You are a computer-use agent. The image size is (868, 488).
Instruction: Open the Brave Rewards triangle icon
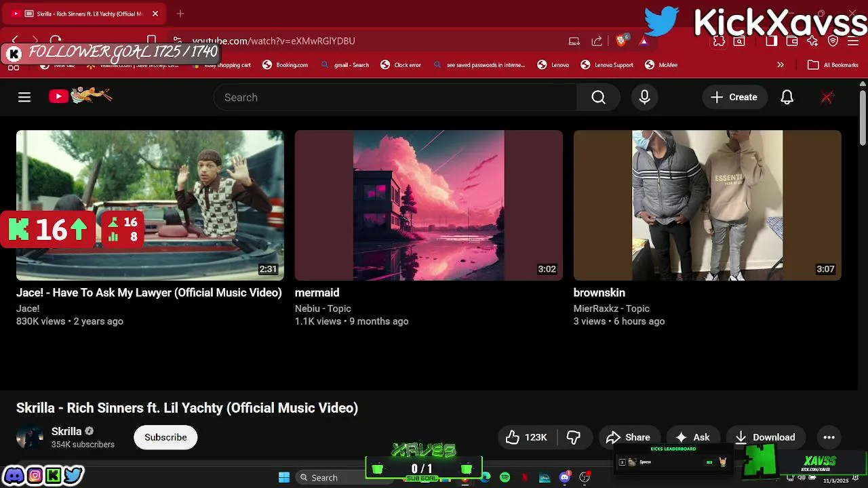643,41
